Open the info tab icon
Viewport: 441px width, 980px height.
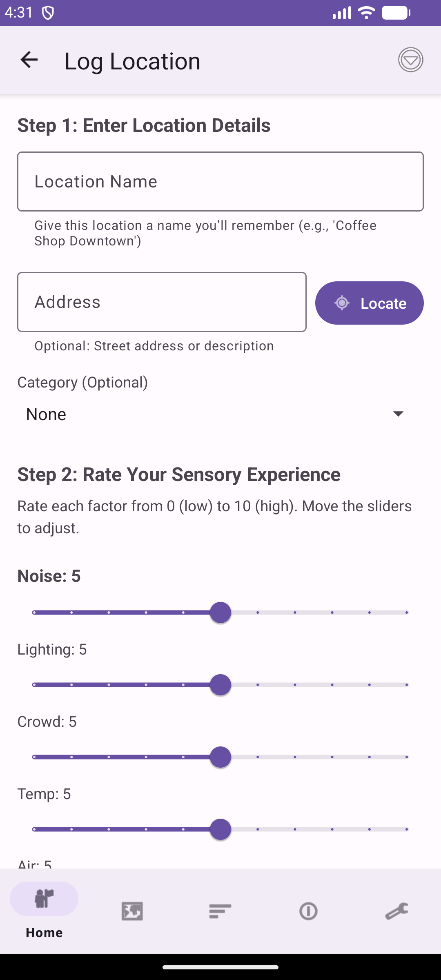308,911
